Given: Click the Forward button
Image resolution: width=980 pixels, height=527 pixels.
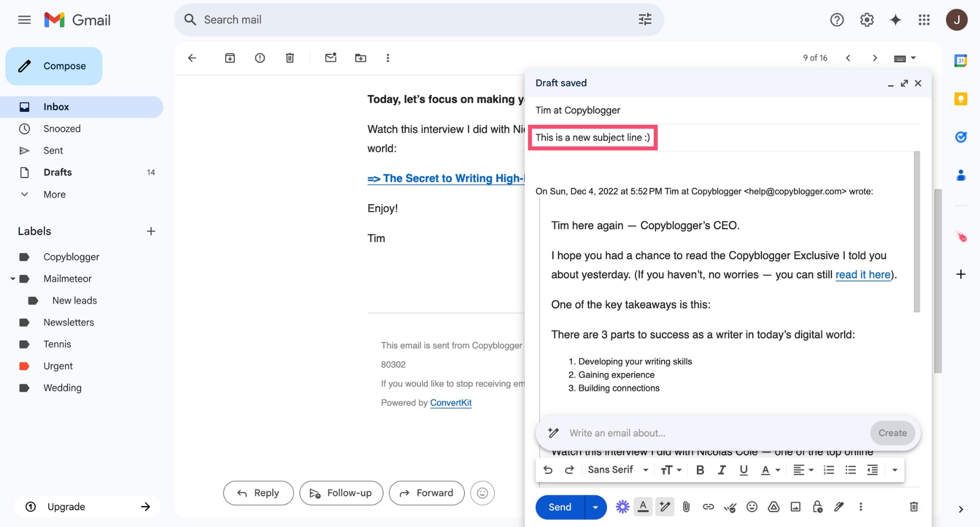Looking at the screenshot, I should click(x=427, y=493).
